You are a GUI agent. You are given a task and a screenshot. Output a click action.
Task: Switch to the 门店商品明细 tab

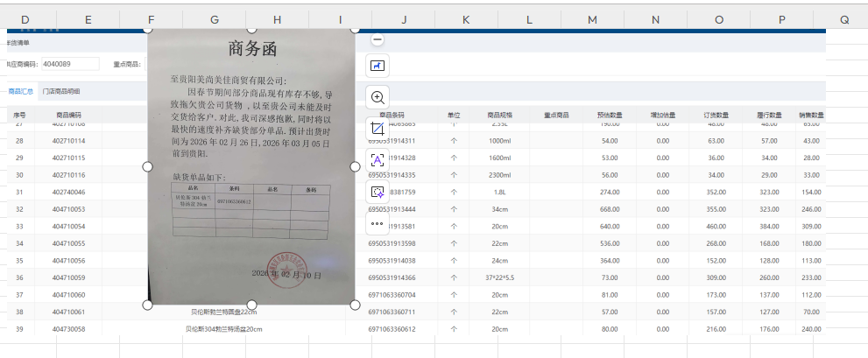click(61, 91)
